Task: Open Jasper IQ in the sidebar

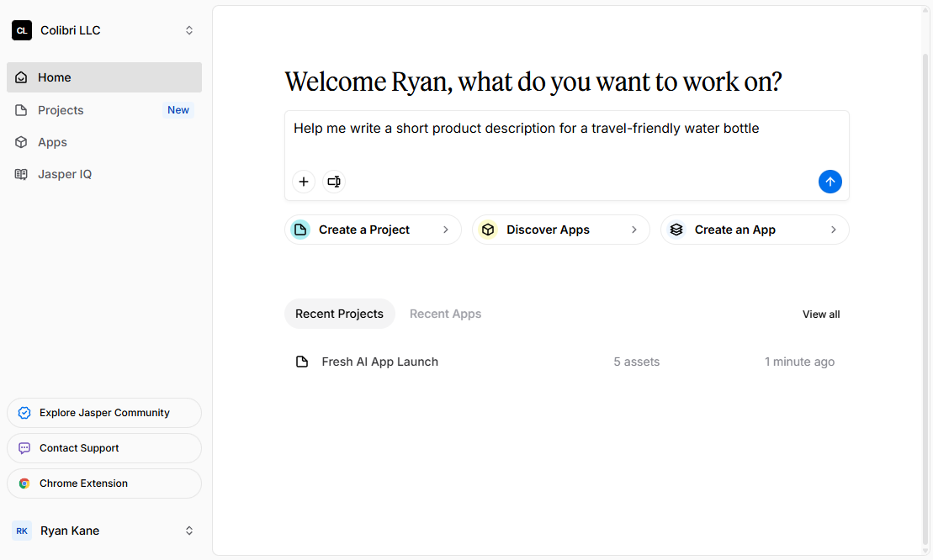Action: pyautogui.click(x=104, y=174)
